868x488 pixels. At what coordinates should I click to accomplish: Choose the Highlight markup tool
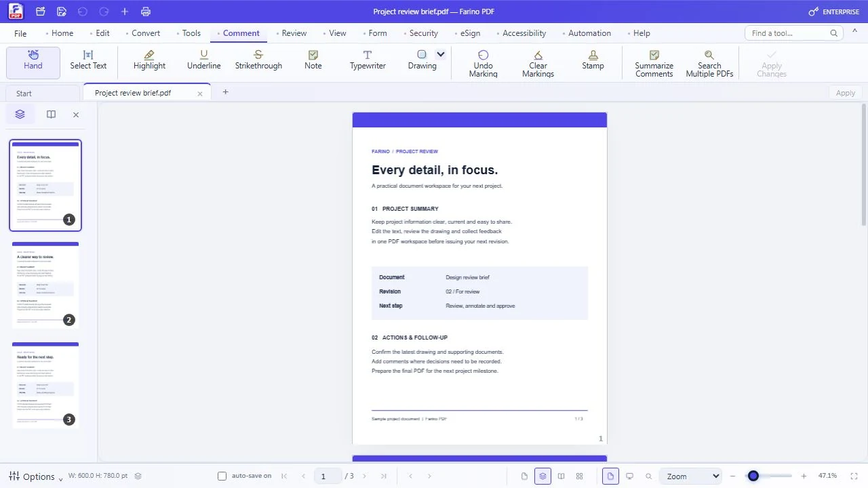point(149,60)
